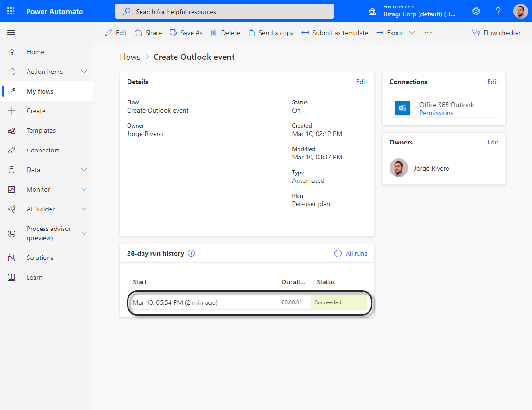Click the Data cylinder icon
This screenshot has width=532, height=410.
tap(12, 170)
